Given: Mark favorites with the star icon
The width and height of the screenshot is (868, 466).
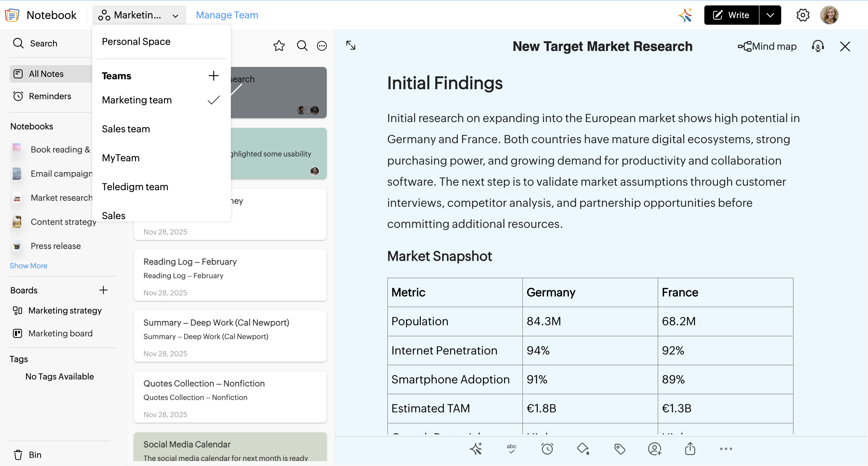Looking at the screenshot, I should tap(279, 46).
